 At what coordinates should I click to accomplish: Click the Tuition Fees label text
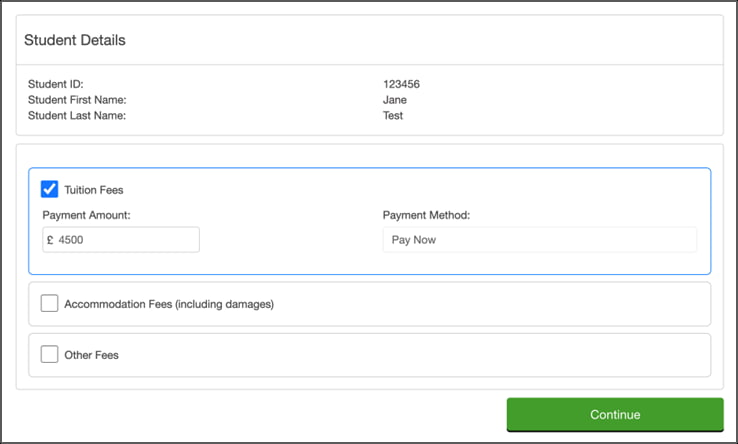(x=94, y=189)
